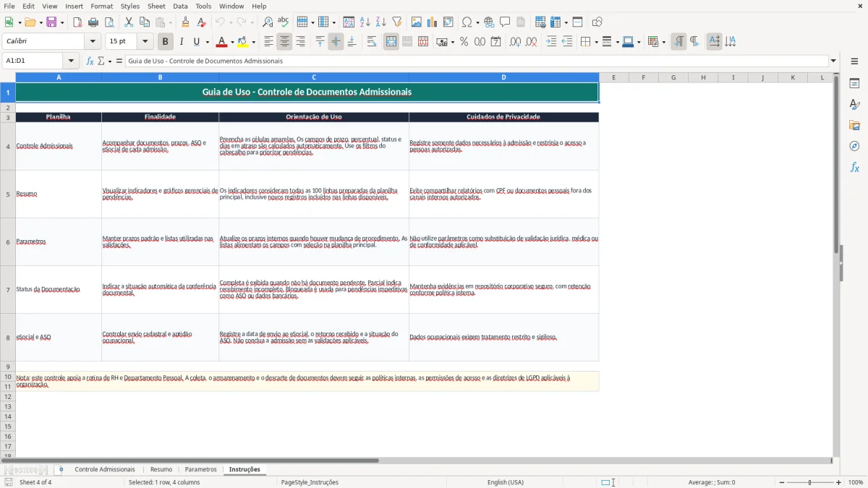Image resolution: width=868 pixels, height=488 pixels.
Task: Expand the Name Box A1:D1 dropdown
Action: [71, 61]
